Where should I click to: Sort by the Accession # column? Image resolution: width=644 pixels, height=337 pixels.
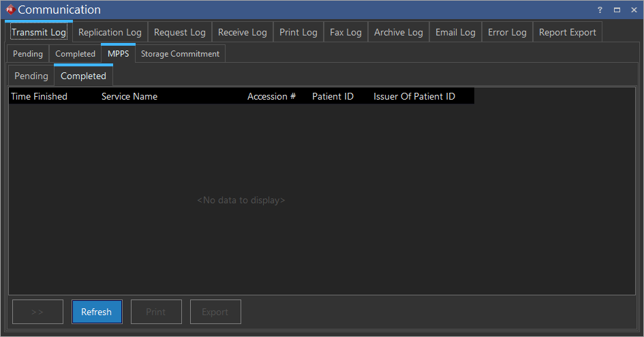click(x=271, y=96)
